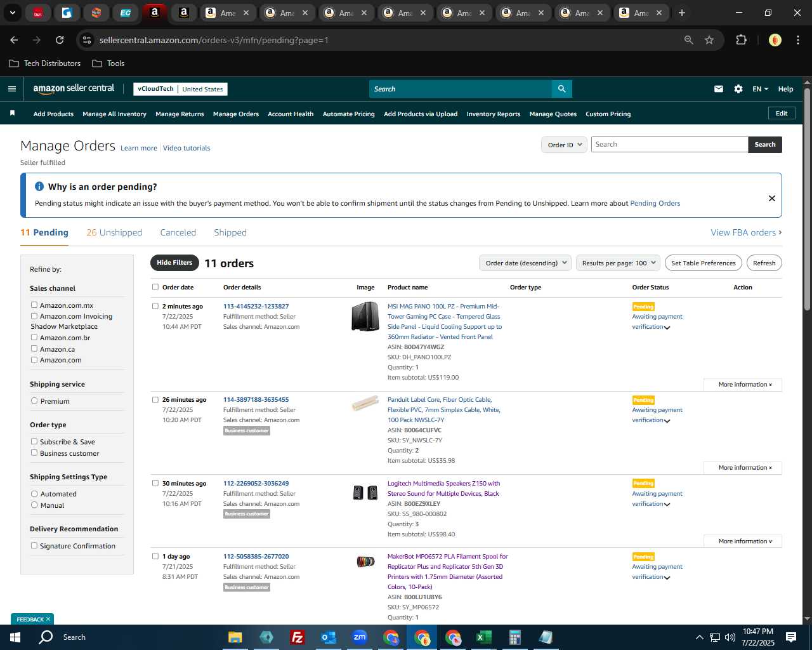Image resolution: width=812 pixels, height=650 pixels.
Task: Reload the browser page
Action: click(x=60, y=40)
